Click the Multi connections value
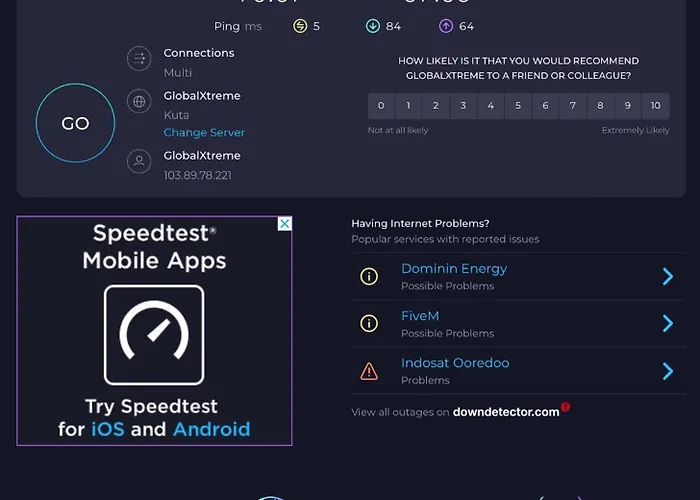This screenshot has width=700, height=500. pos(178,73)
